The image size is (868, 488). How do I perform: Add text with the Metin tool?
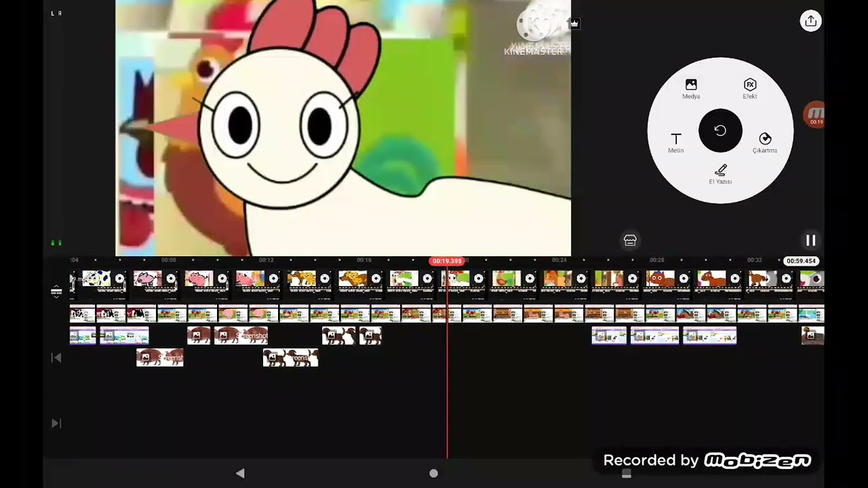pyautogui.click(x=675, y=143)
